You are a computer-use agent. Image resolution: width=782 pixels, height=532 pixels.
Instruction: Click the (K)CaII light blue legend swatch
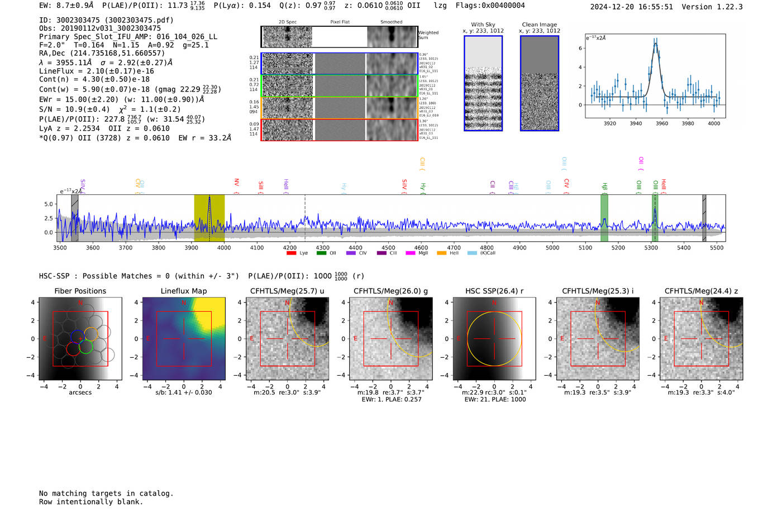pyautogui.click(x=472, y=253)
